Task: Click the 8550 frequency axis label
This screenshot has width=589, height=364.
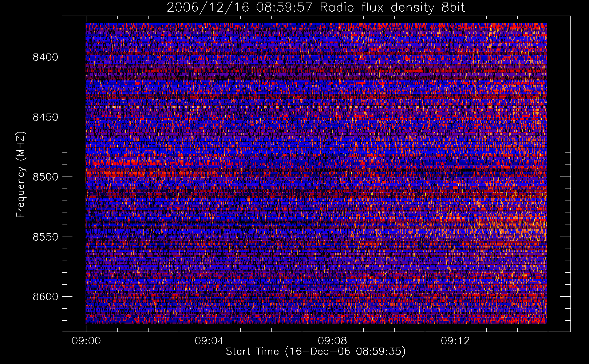Action: [45, 237]
